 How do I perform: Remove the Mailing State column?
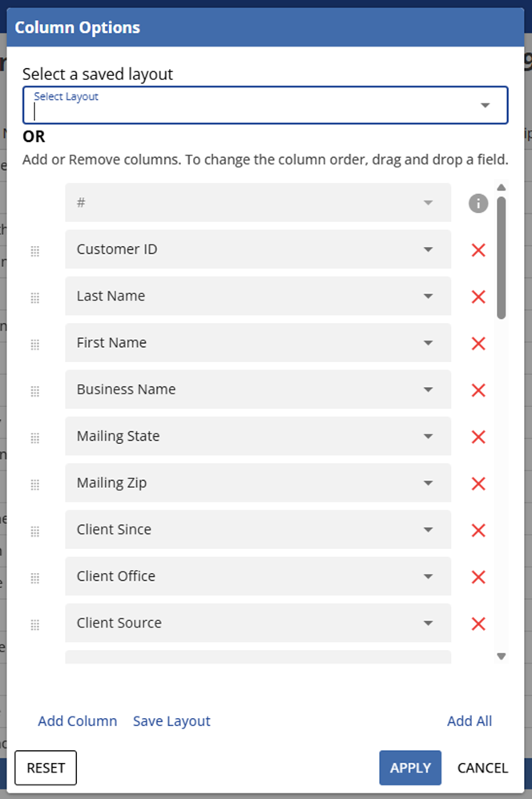coord(478,437)
